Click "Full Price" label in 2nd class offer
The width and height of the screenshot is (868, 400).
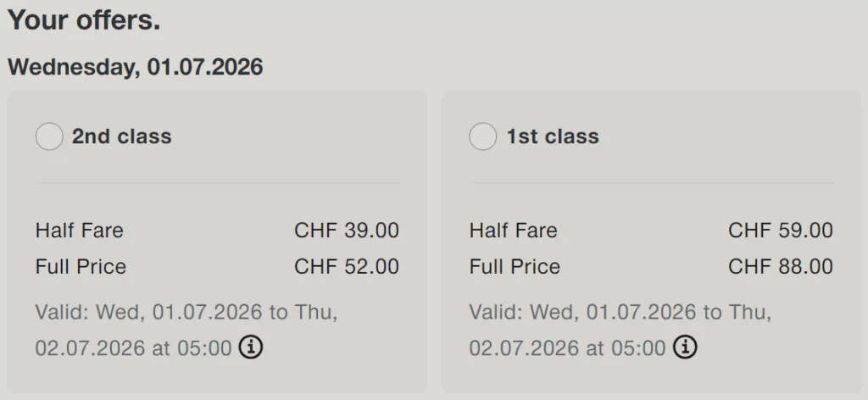81,267
